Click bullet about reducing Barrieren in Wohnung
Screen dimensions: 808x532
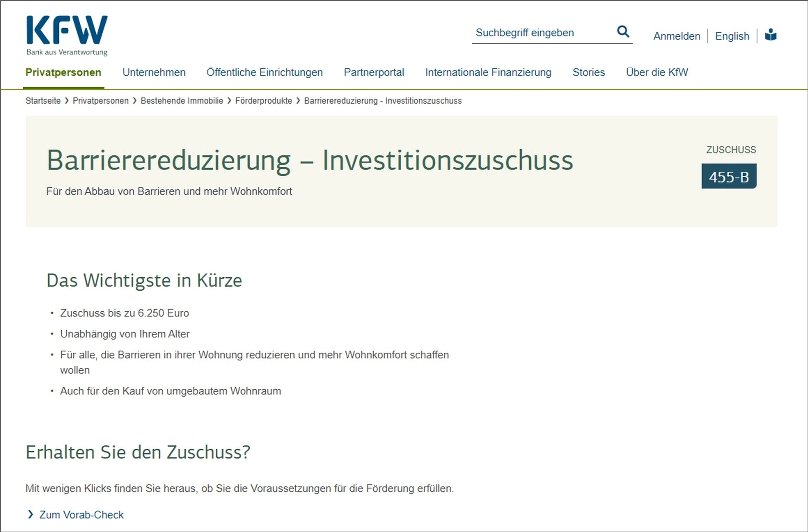tap(255, 362)
